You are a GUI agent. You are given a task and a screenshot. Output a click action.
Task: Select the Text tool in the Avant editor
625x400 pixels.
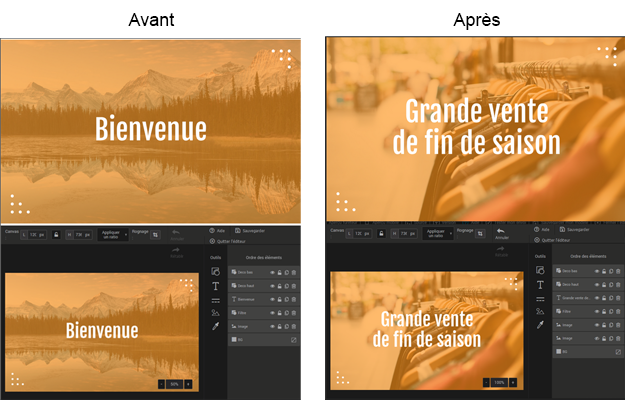pos(215,285)
